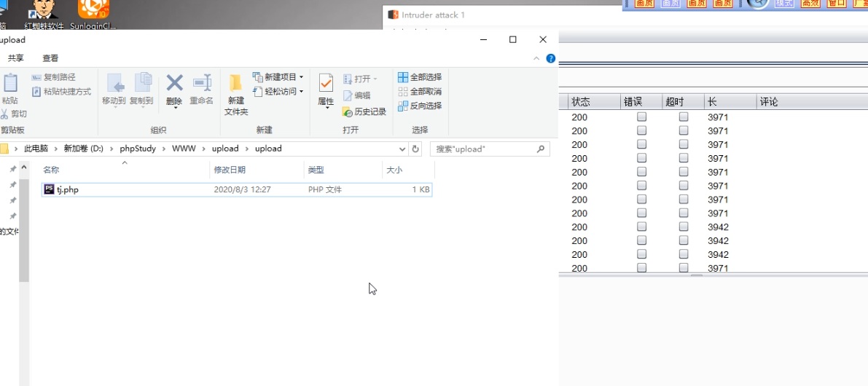Open the blue Help question mark icon
The image size is (868, 386).
click(551, 58)
